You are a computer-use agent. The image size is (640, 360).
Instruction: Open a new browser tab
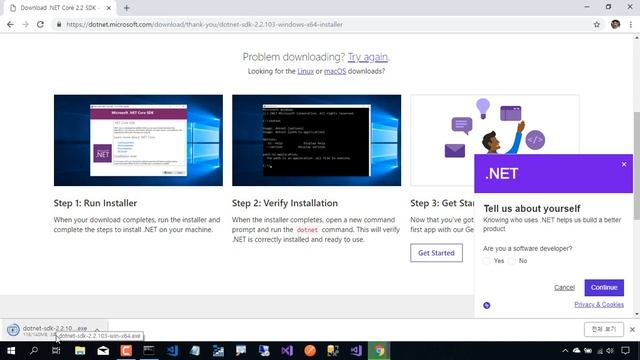tap(127, 8)
